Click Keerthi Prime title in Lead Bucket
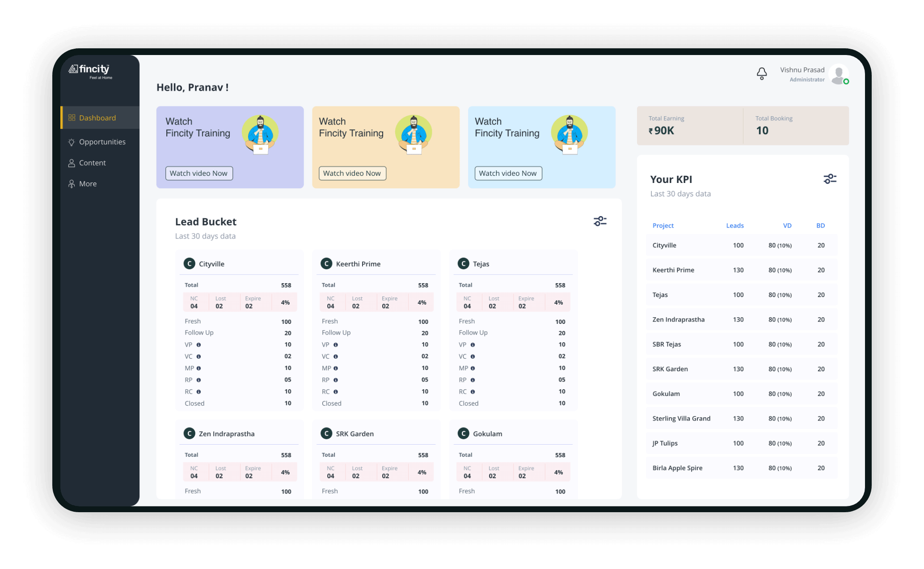The height and width of the screenshot is (569, 924). pos(358,264)
